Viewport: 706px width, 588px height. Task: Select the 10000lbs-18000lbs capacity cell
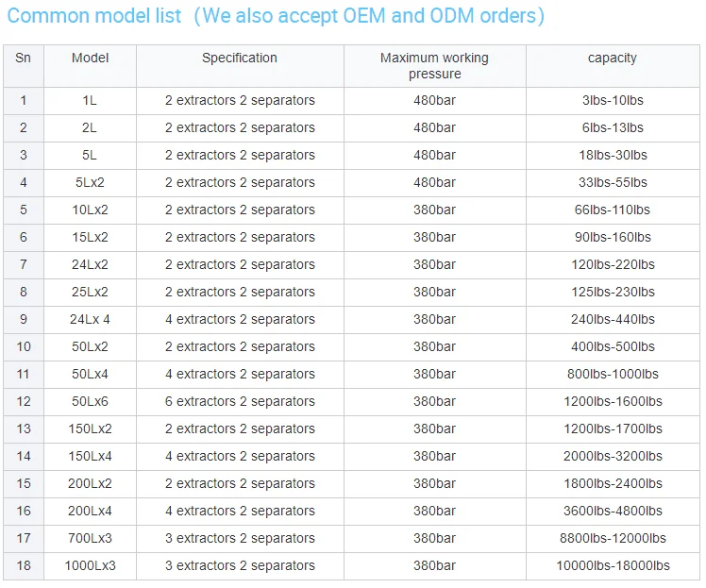click(x=613, y=565)
